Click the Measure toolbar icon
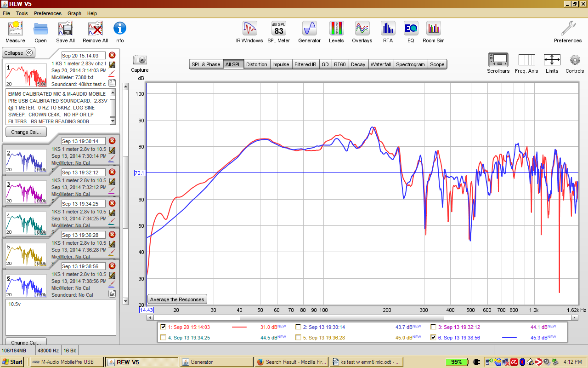 click(15, 29)
